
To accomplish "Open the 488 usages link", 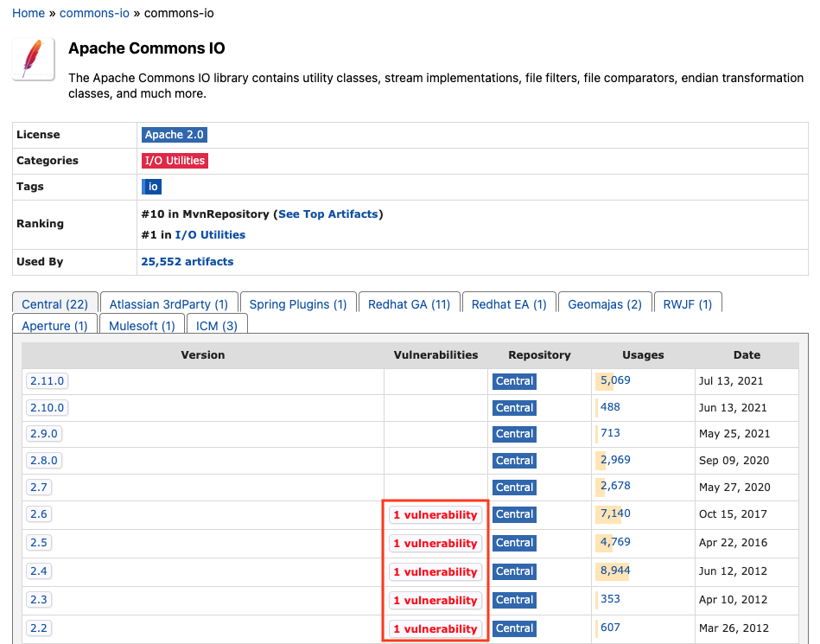I will (x=610, y=407).
